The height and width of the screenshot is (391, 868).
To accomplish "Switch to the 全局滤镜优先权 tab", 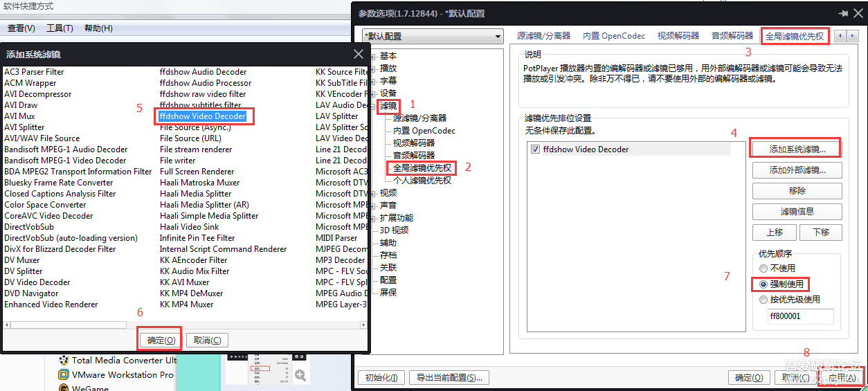I will [795, 36].
